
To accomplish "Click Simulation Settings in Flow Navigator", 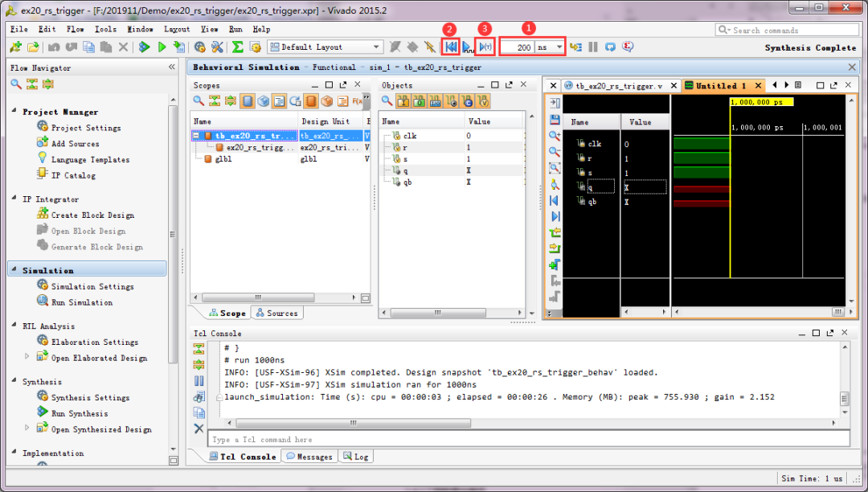I will pos(92,286).
